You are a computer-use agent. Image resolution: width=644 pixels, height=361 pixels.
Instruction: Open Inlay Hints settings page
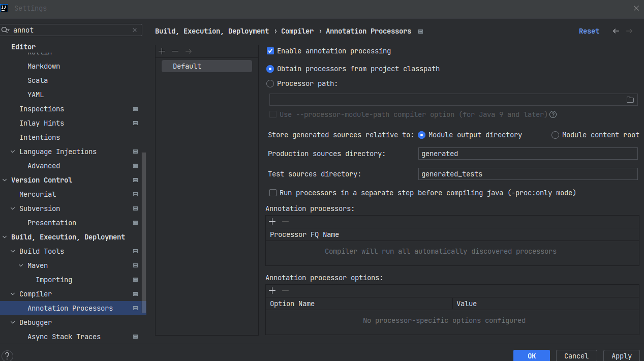pyautogui.click(x=42, y=123)
